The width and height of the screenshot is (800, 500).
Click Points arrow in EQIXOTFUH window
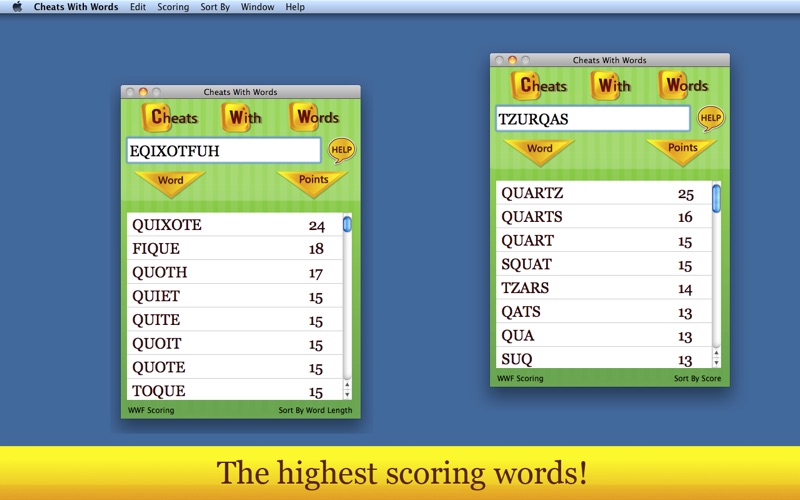click(x=313, y=183)
